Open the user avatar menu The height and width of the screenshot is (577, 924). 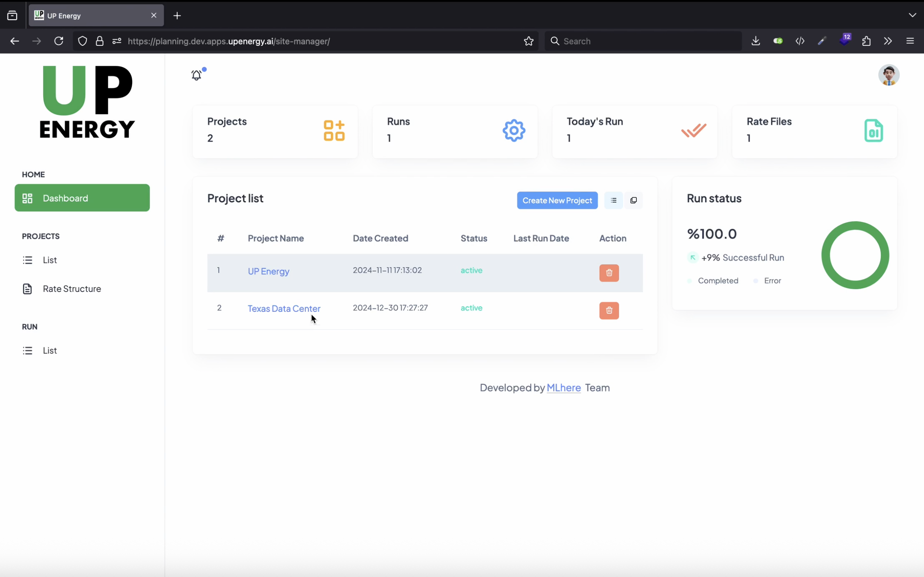pyautogui.click(x=888, y=75)
